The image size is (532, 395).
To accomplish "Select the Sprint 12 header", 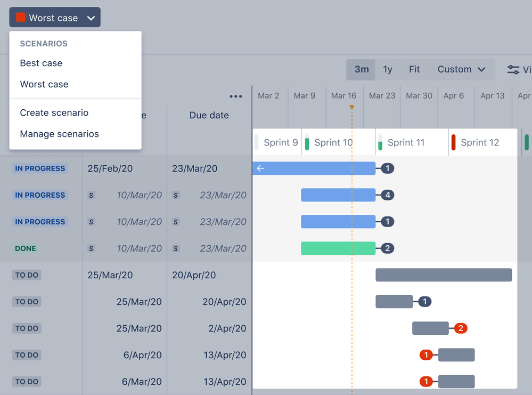I will pyautogui.click(x=483, y=142).
